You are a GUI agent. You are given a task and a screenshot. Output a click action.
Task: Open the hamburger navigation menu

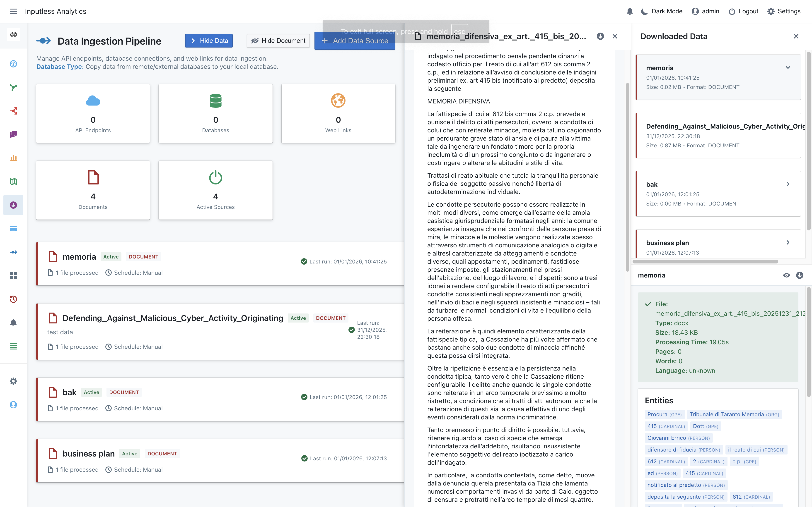click(x=13, y=11)
